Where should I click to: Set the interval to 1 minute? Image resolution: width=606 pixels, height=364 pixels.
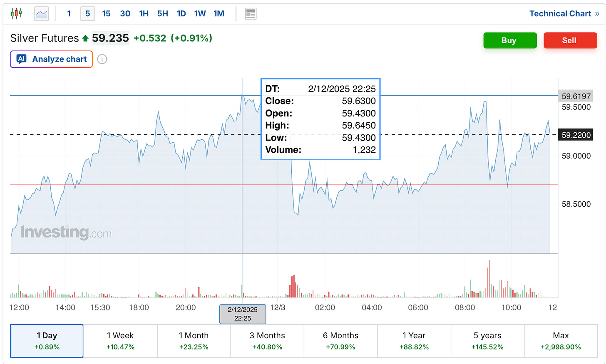[69, 14]
